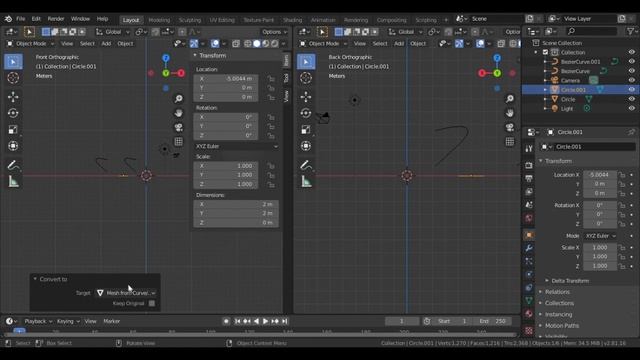Open the Marker menu in timeline
The width and height of the screenshot is (640, 360).
pyautogui.click(x=111, y=321)
